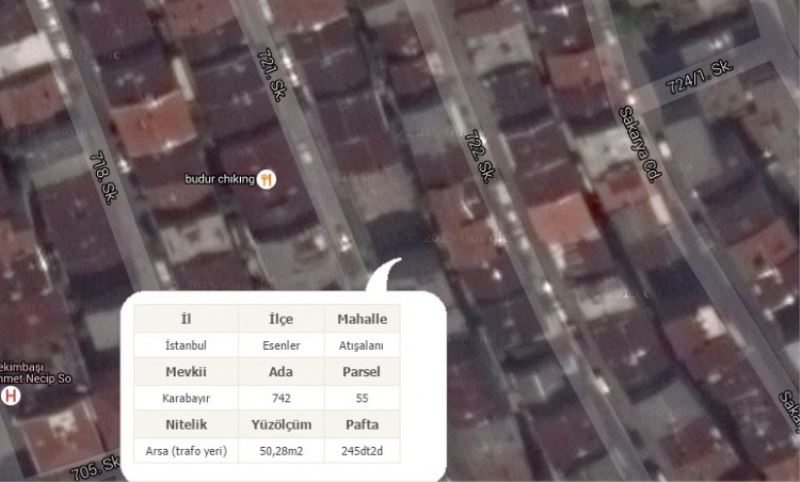800x482 pixels.
Task: Select the '721. Sk.' street label
Action: click(272, 74)
